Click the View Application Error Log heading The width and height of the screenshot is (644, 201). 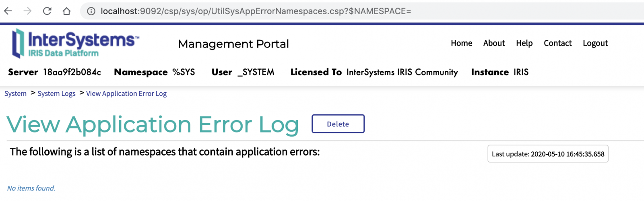(x=153, y=124)
